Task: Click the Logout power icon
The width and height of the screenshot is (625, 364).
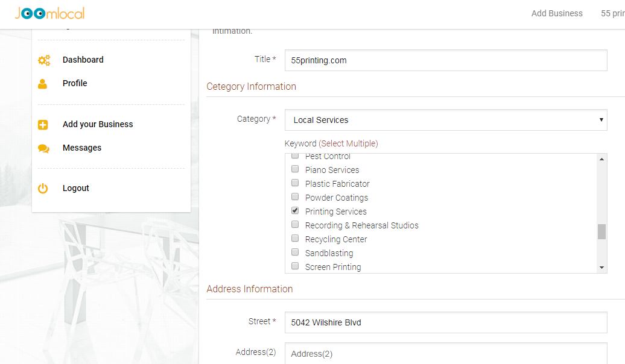Action: pyautogui.click(x=43, y=189)
